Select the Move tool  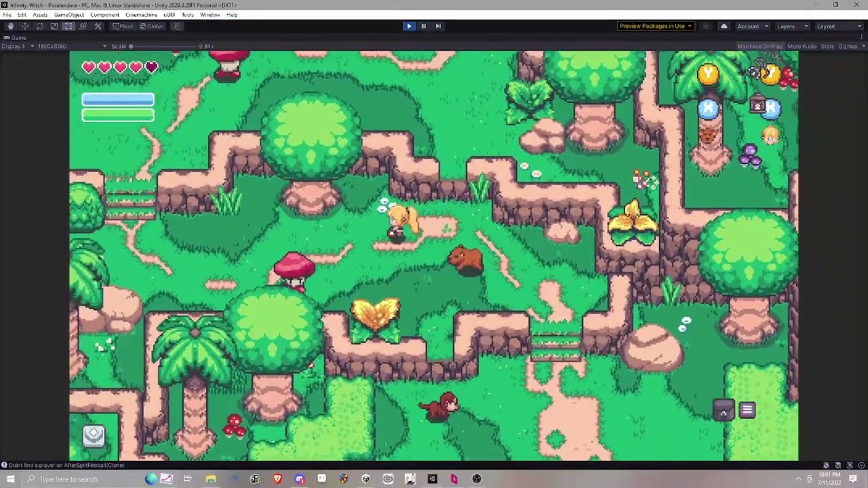[x=25, y=26]
